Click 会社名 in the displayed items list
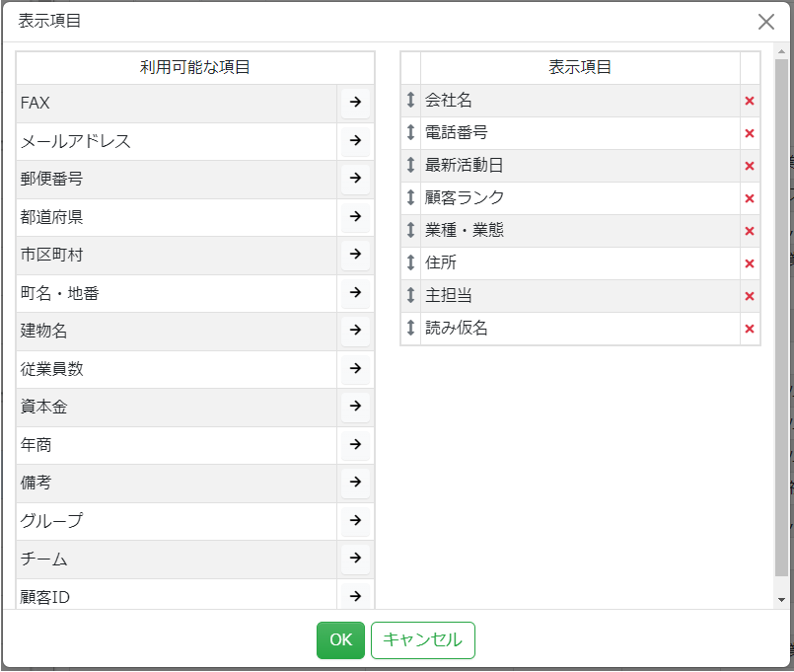 coord(448,101)
